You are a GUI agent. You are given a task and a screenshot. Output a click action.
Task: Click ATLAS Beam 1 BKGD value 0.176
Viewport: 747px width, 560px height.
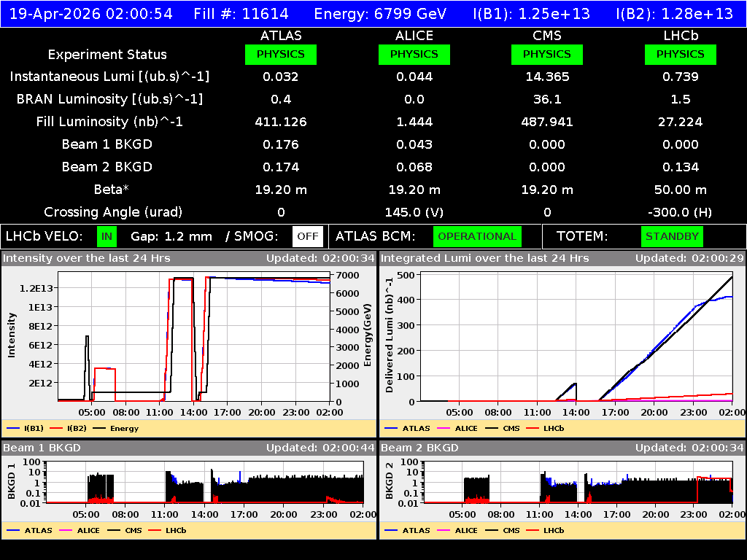pos(281,144)
